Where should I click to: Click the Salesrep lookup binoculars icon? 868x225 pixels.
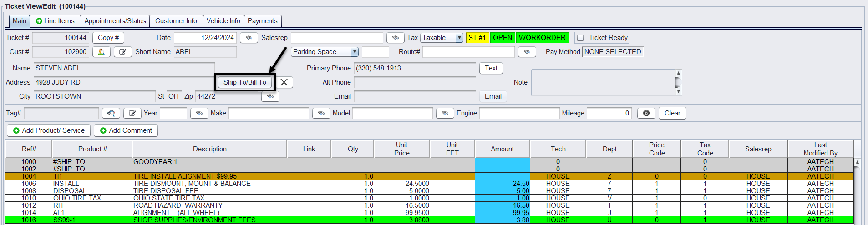[x=395, y=38]
